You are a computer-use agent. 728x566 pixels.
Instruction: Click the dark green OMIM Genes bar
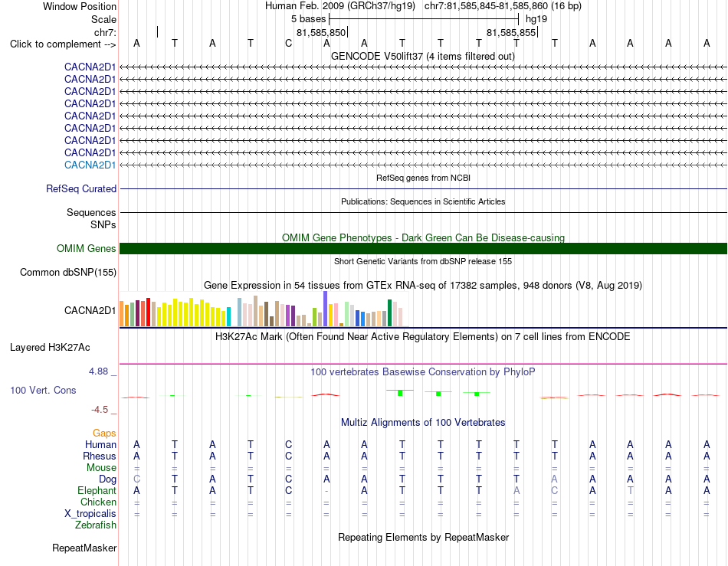(x=423, y=249)
